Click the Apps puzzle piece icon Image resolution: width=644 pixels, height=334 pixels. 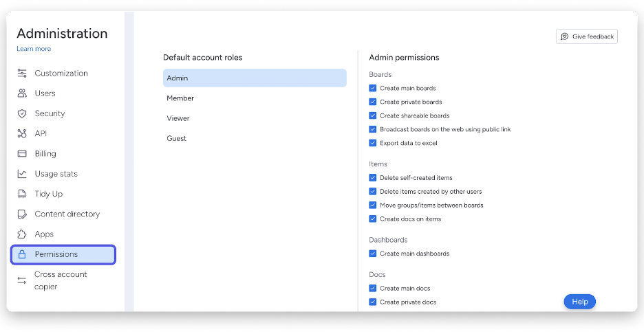[x=22, y=234]
